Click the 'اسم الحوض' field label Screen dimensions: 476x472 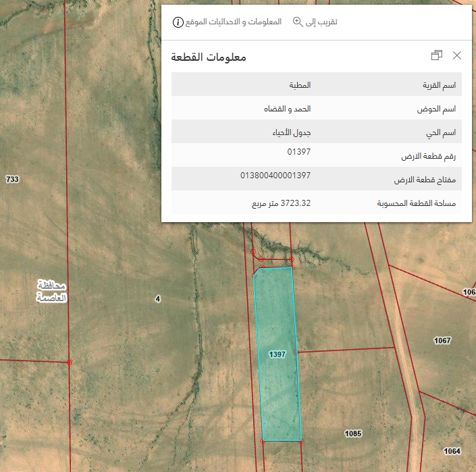tap(436, 109)
